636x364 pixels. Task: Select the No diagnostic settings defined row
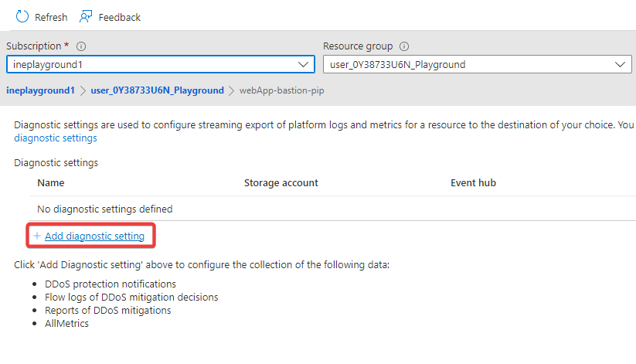coord(105,209)
